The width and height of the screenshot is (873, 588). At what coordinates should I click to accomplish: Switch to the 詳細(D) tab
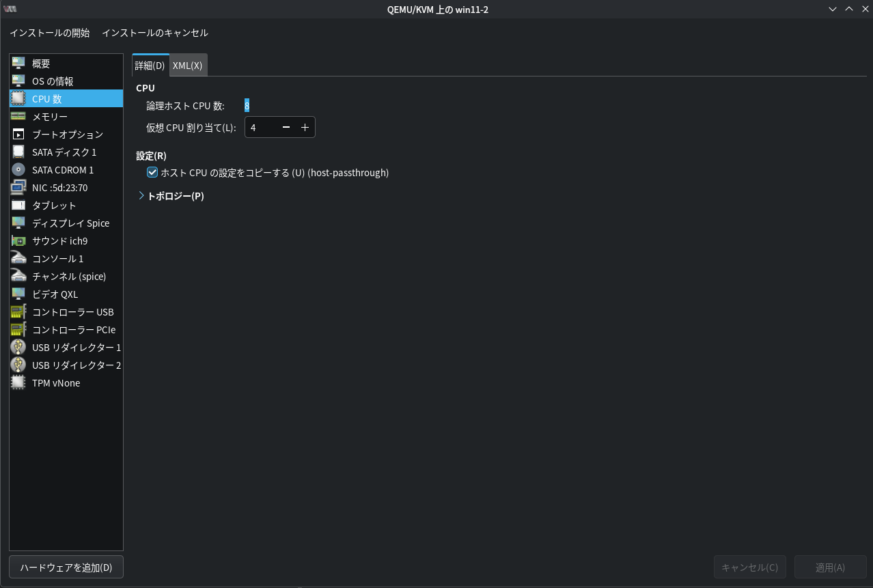[150, 66]
